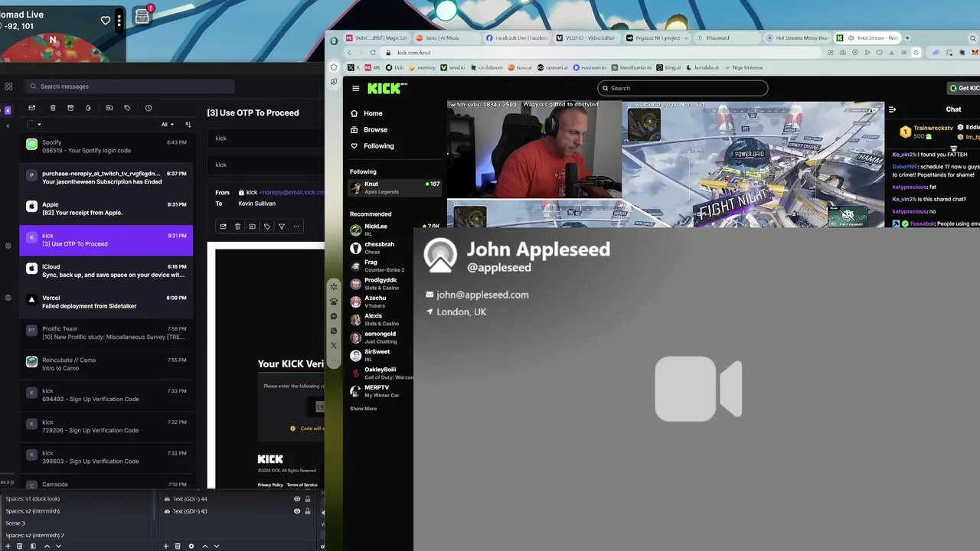
Task: Open the three-dots more menu in email action bar
Action: [x=296, y=227]
